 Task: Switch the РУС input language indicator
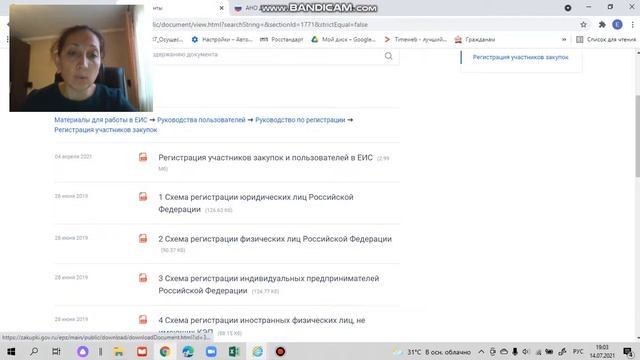point(578,352)
